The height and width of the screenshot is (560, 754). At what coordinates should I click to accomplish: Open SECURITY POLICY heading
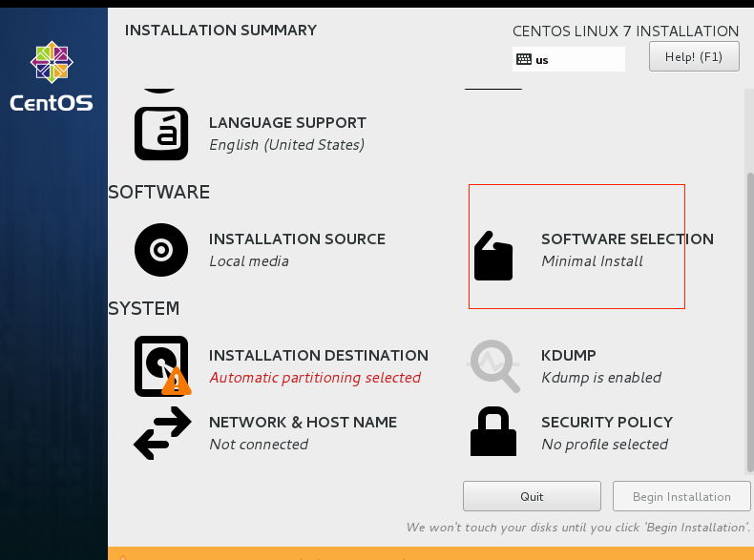[x=607, y=422]
